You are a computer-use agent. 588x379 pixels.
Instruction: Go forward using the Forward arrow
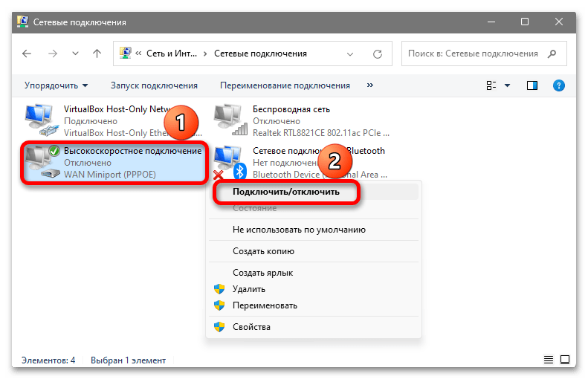coord(53,54)
